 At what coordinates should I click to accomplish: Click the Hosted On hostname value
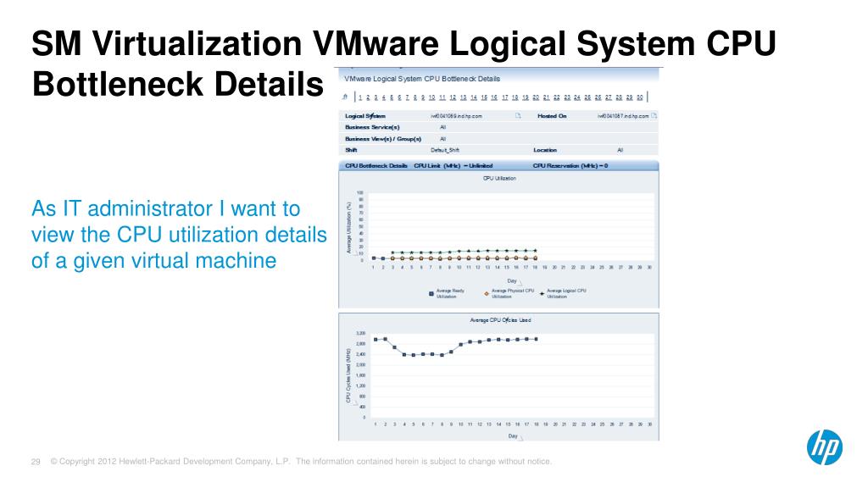tap(623, 116)
